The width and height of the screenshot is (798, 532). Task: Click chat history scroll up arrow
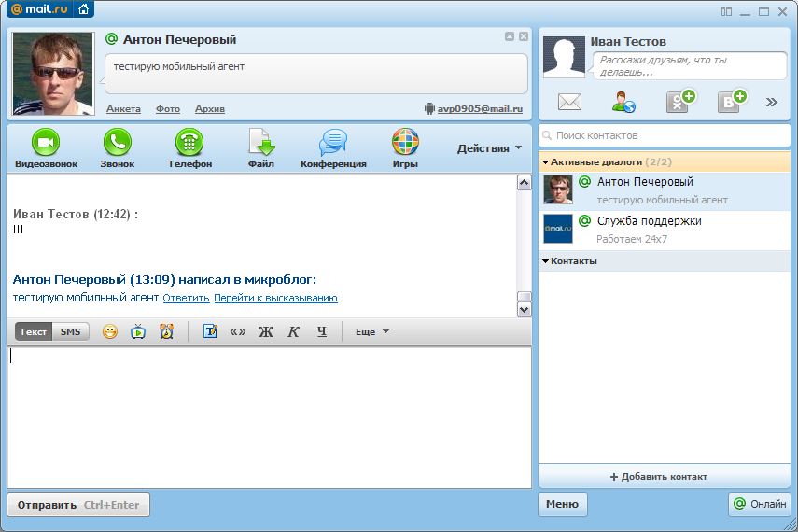(x=525, y=182)
